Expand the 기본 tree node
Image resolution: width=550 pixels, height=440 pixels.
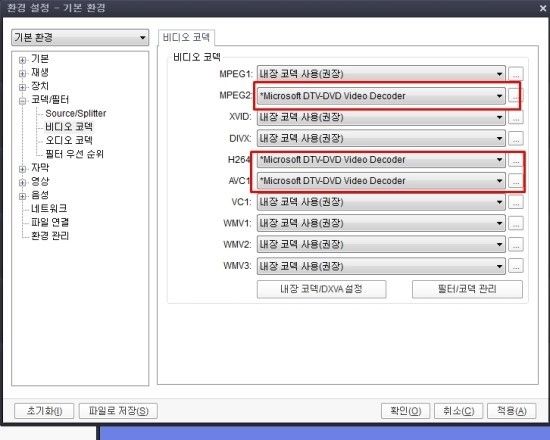pos(22,60)
